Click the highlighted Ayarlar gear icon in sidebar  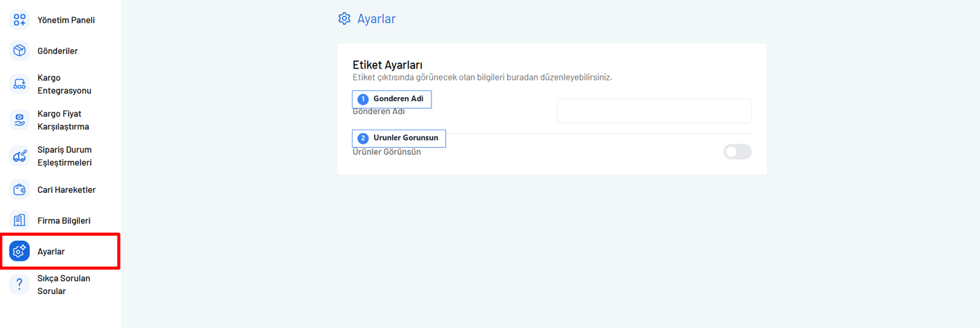(x=19, y=251)
